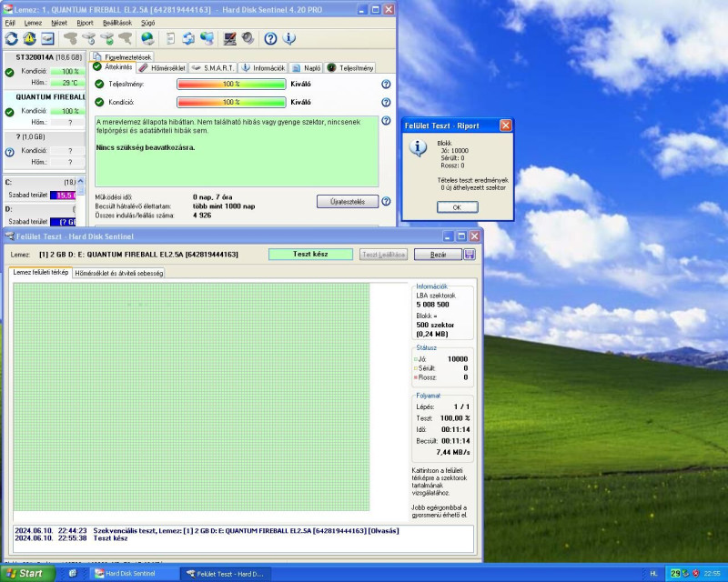Viewport: 728px width, 582px height.
Task: Select Hőmérséklet és átviteli sebesség tab
Action: coord(119,274)
